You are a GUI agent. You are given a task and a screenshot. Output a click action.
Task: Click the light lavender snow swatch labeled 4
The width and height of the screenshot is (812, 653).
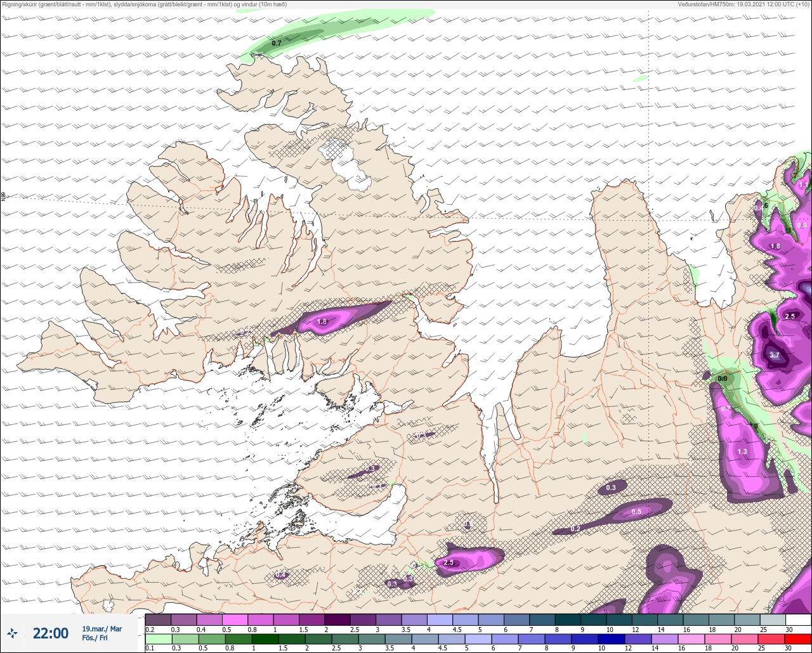[x=440, y=619]
